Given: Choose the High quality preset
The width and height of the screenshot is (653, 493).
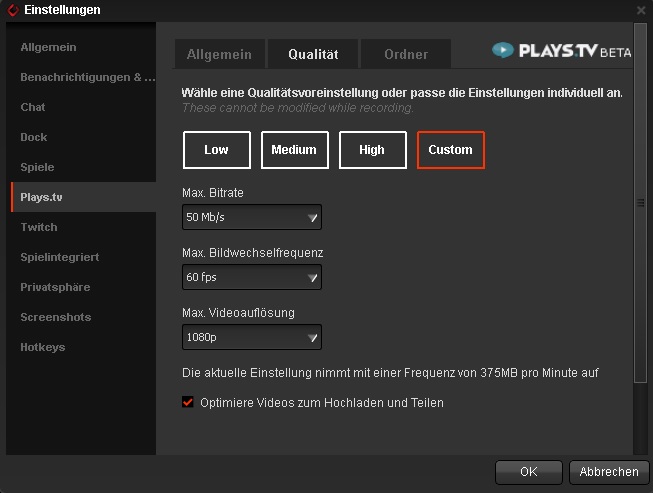Looking at the screenshot, I should pyautogui.click(x=372, y=150).
